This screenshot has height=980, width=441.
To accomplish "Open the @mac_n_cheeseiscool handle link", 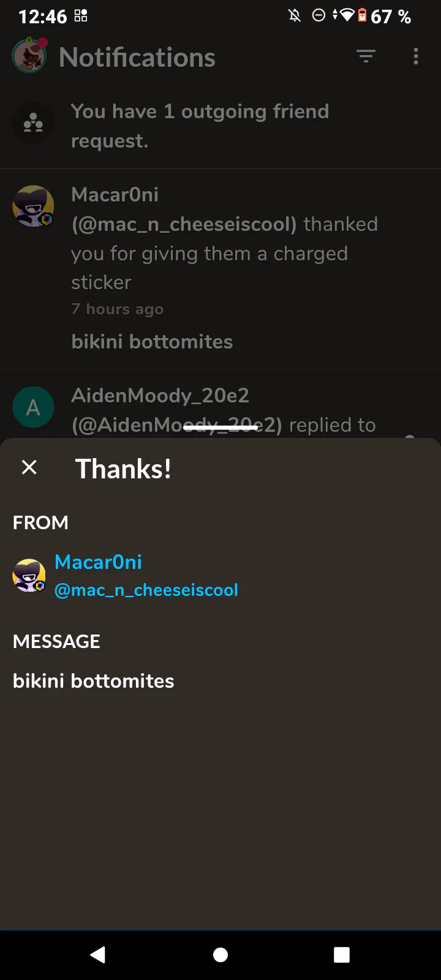I will click(146, 590).
